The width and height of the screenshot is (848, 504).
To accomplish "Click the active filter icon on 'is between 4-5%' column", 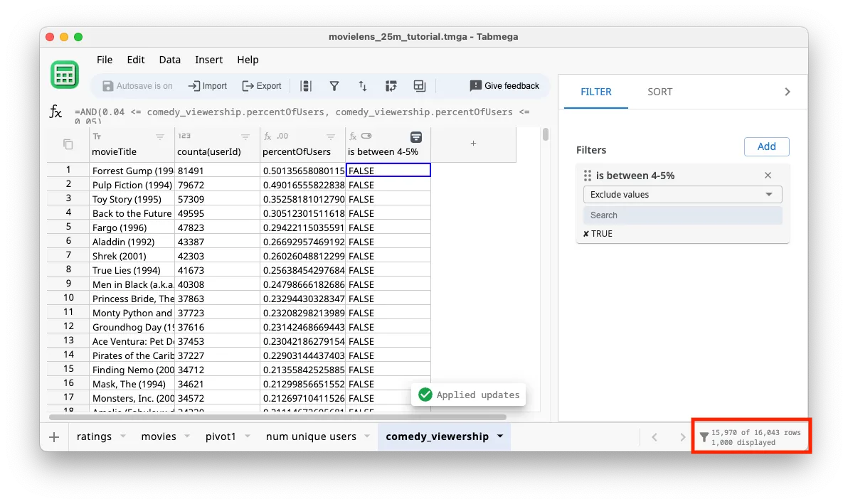I will (416, 136).
